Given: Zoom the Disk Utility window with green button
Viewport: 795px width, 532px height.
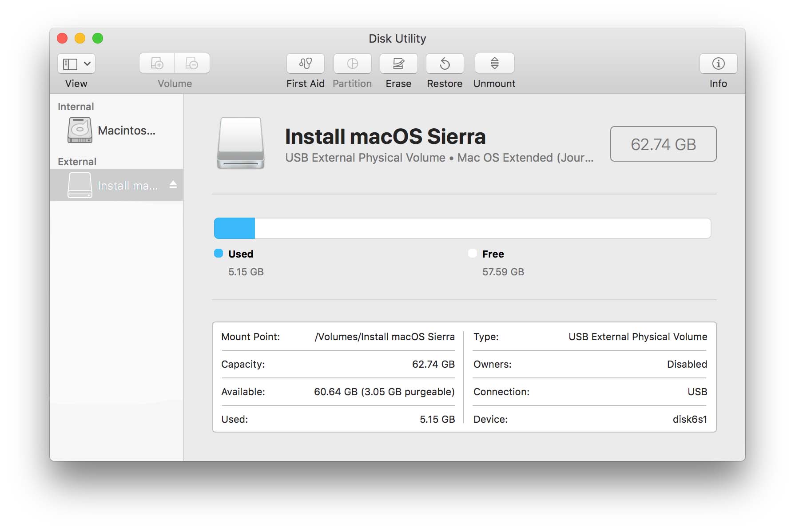Looking at the screenshot, I should [x=98, y=38].
